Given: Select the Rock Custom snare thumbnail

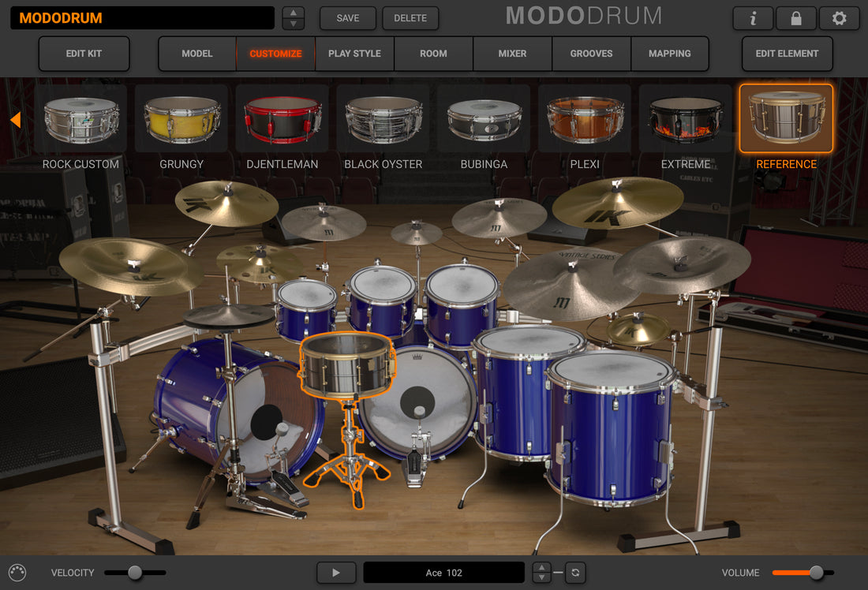Looking at the screenshot, I should (80, 119).
